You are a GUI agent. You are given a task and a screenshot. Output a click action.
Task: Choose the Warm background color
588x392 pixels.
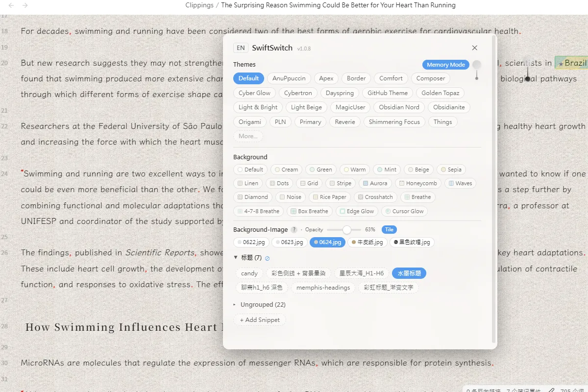(x=355, y=170)
